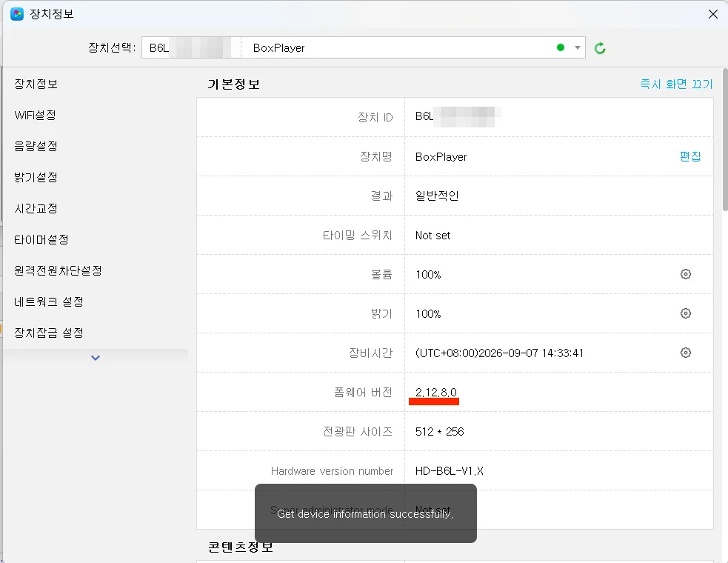Open time settings gear in 장비시간 row

tap(685, 353)
